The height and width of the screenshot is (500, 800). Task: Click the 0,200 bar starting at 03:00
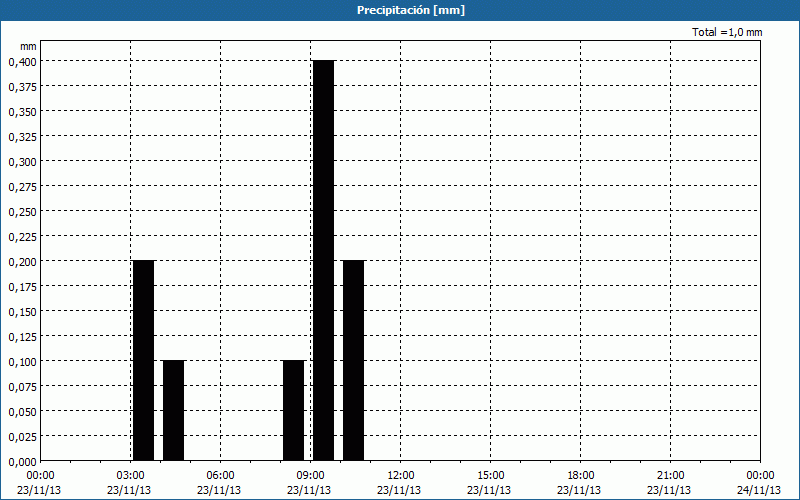coord(143,360)
